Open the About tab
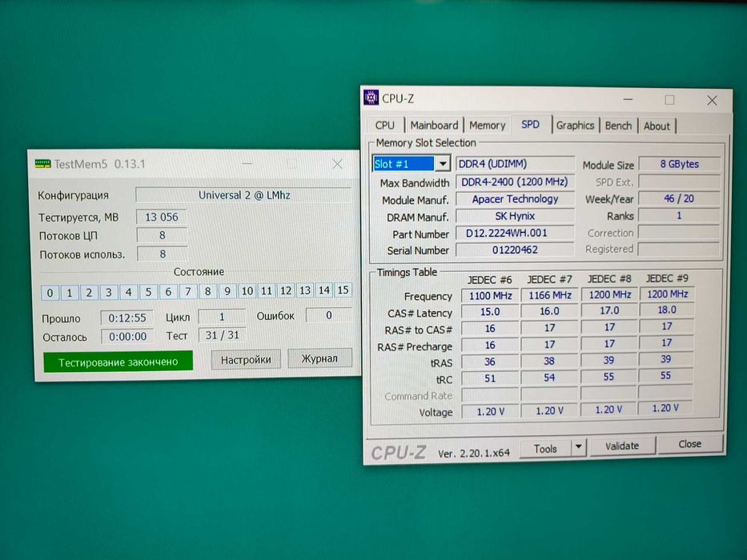The height and width of the screenshot is (560, 747). click(657, 126)
